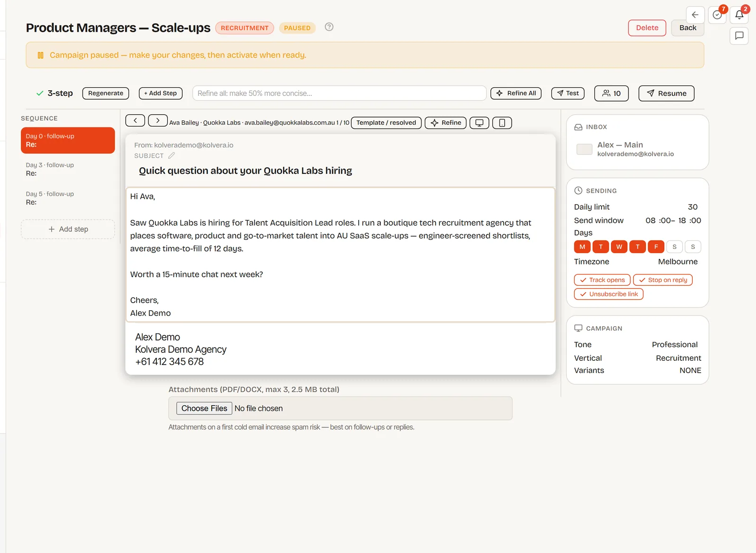Open the notifications bell icon
Image resolution: width=756 pixels, height=553 pixels.
click(739, 15)
